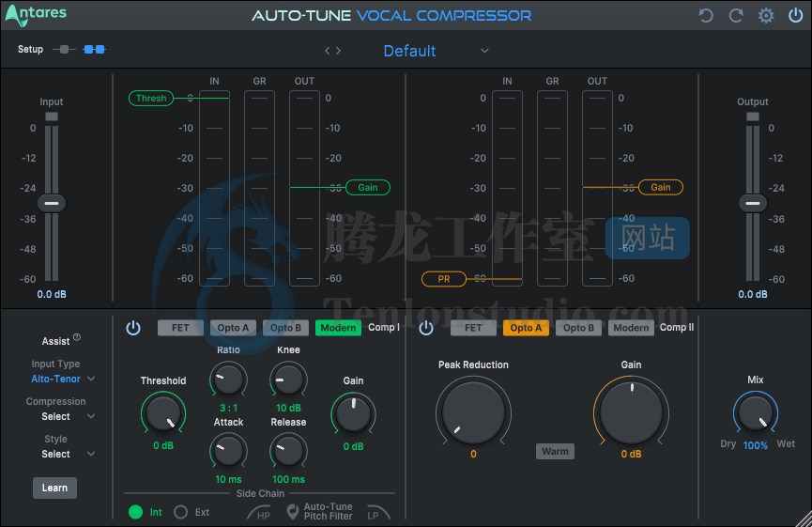The height and width of the screenshot is (527, 812).
Task: Toggle plugin power icon in header
Action: point(795,16)
